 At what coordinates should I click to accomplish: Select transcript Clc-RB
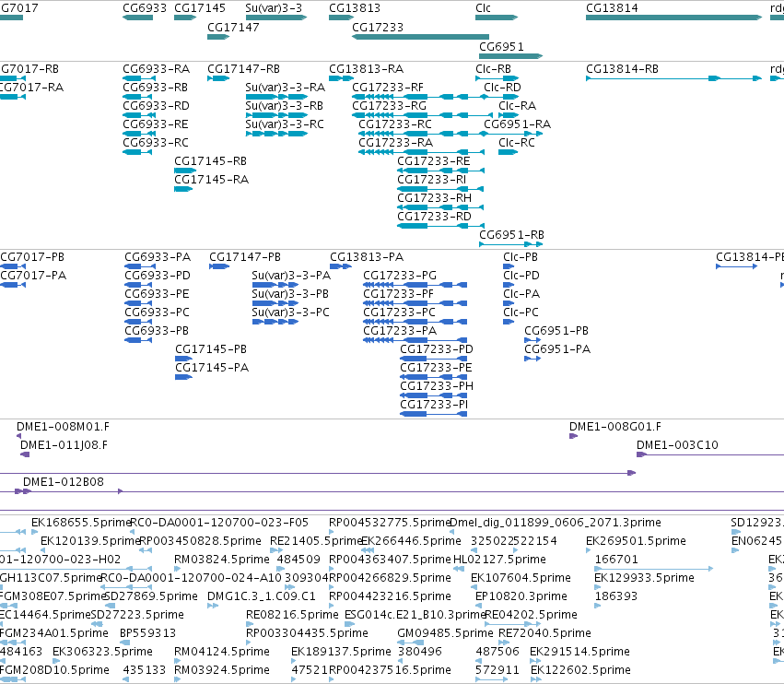tap(493, 68)
